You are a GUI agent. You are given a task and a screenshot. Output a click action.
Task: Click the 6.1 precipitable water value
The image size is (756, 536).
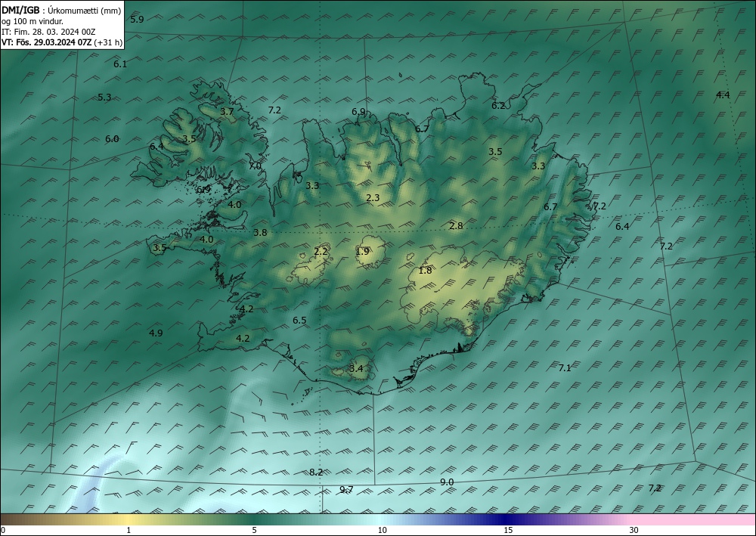click(120, 64)
